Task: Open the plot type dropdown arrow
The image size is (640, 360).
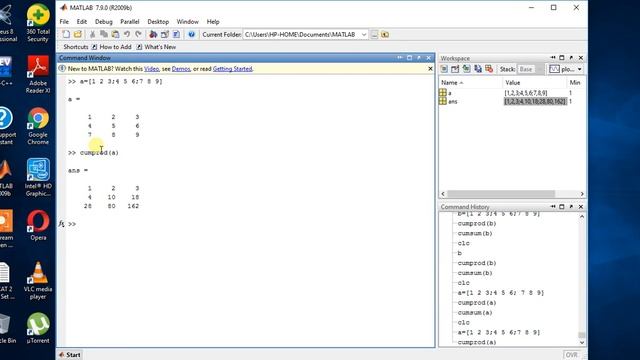Action: pos(580,69)
